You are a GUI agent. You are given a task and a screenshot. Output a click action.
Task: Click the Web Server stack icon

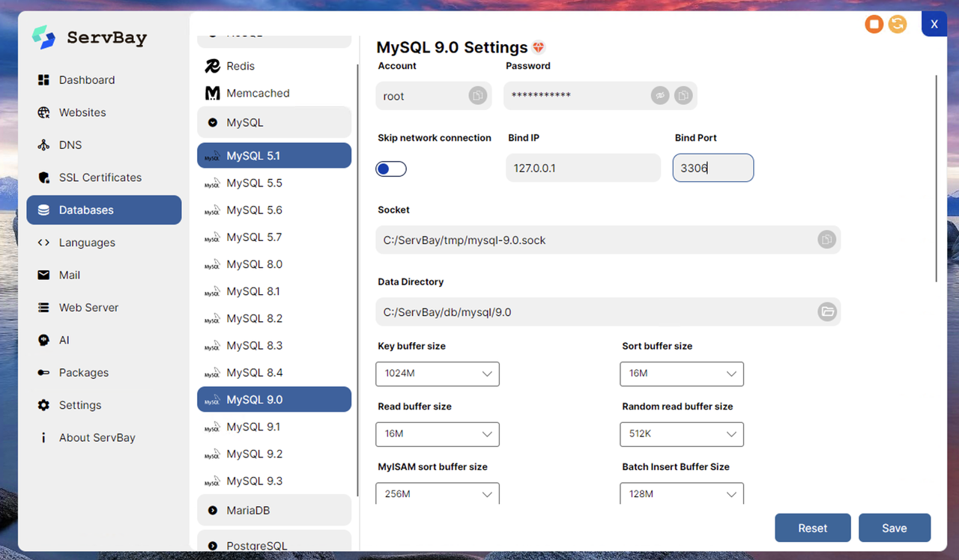point(43,308)
